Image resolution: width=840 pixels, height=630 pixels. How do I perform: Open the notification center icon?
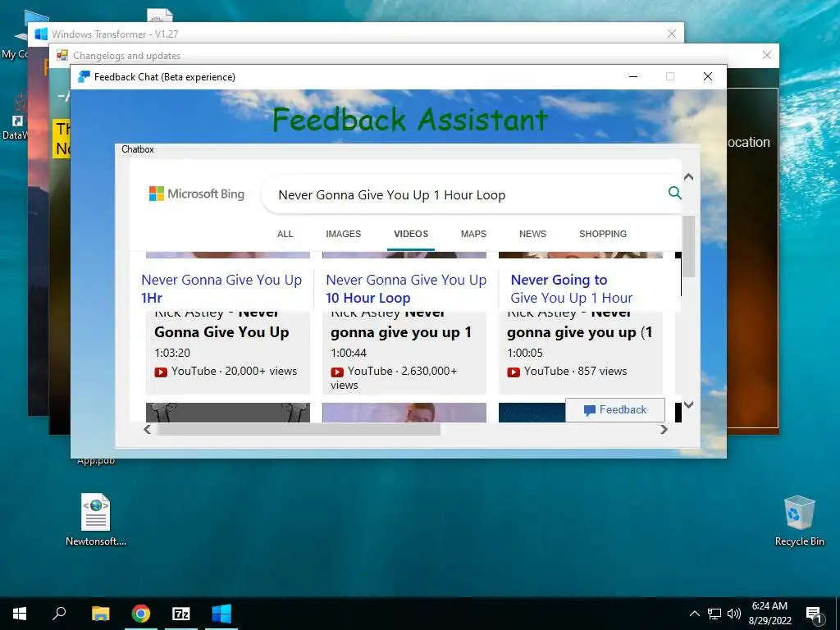(x=814, y=614)
